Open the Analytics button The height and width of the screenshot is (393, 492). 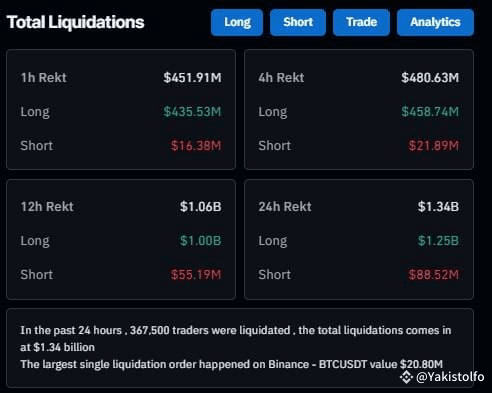(435, 22)
